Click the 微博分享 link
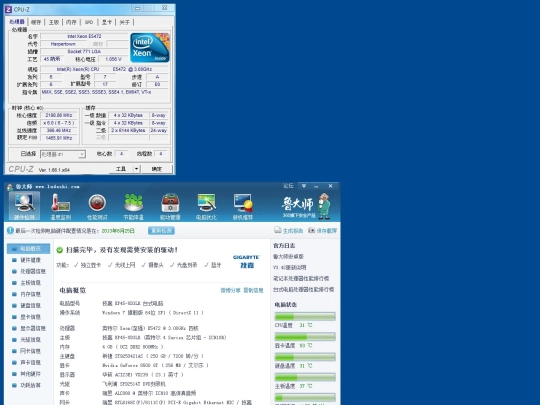The height and width of the screenshot is (405, 540). (x=230, y=290)
